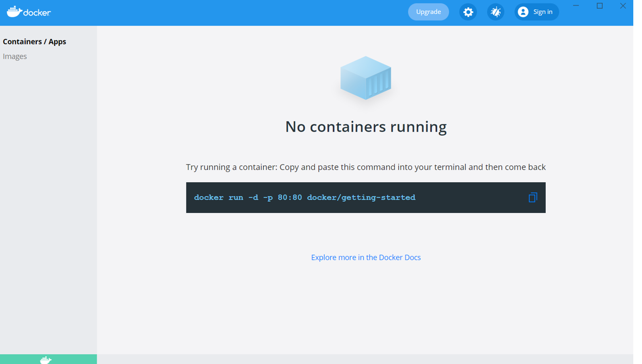642x364 pixels.
Task: Switch to Images section
Action: (x=15, y=56)
